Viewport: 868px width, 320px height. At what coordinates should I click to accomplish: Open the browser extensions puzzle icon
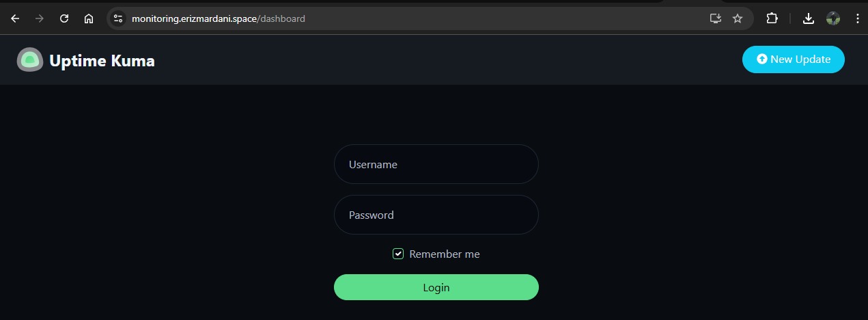tap(772, 18)
